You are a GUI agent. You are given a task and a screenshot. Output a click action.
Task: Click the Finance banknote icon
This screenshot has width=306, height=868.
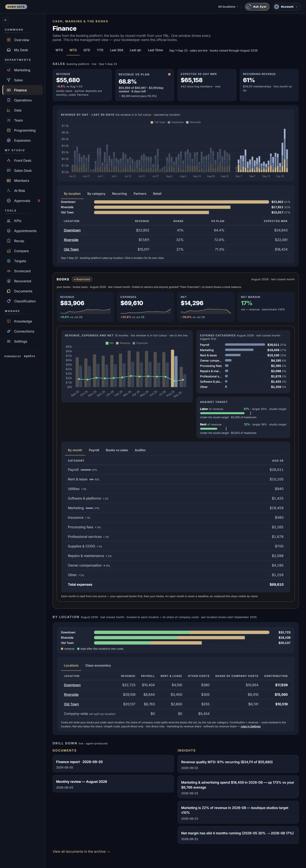pos(9,90)
